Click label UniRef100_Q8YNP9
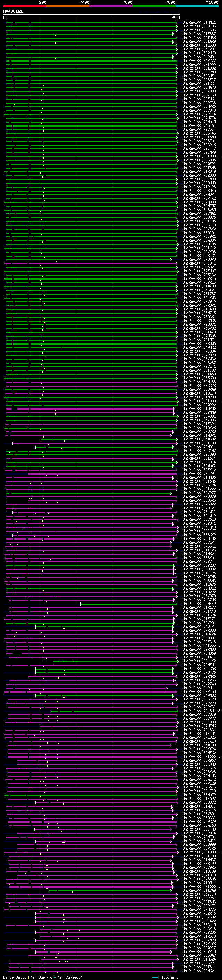Image resolution: width=222 pixels, height=980 pixels. pos(199,940)
